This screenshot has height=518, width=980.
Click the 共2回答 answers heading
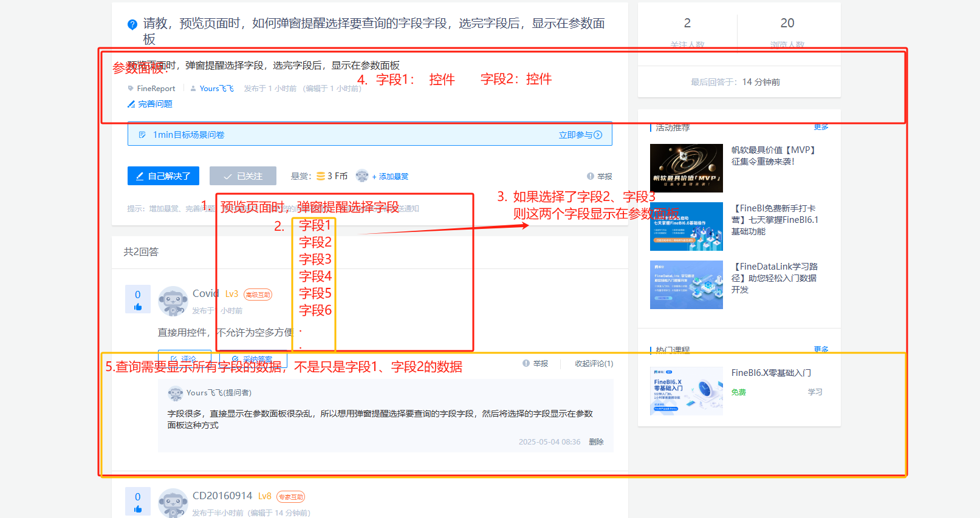[141, 251]
